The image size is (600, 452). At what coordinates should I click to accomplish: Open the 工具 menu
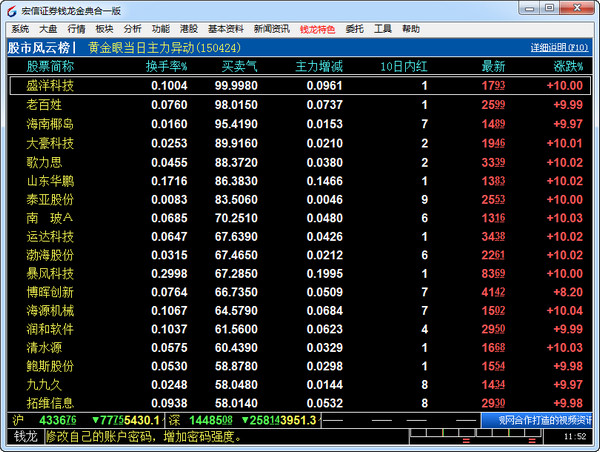pyautogui.click(x=383, y=29)
